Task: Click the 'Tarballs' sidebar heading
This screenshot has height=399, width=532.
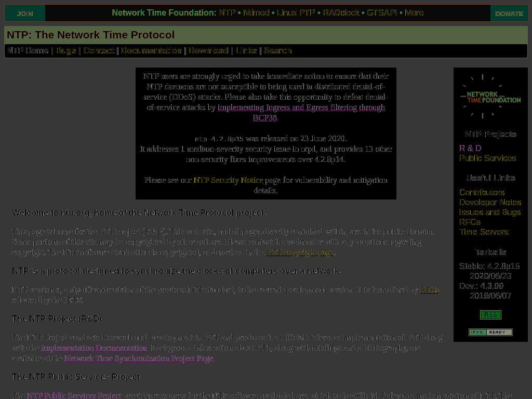Action: coord(490,252)
